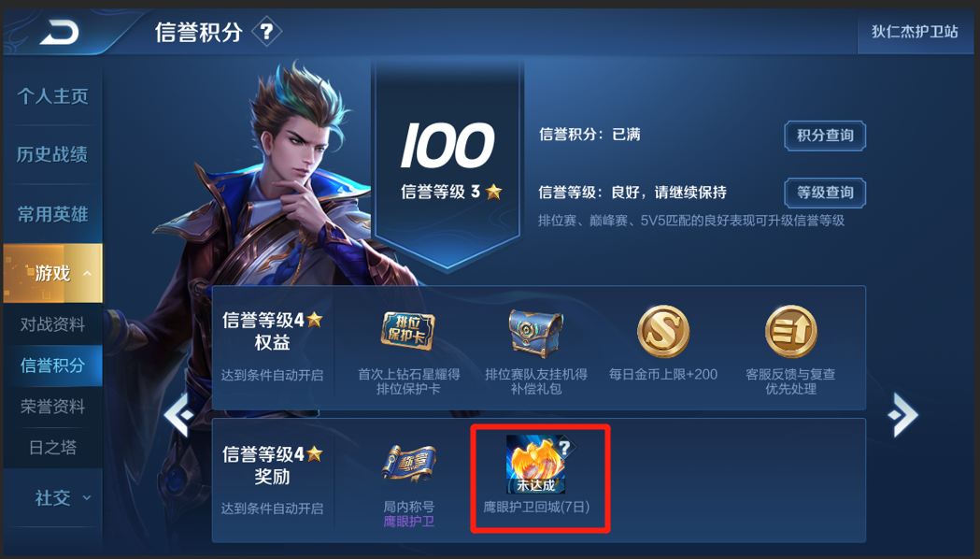Select the 局内称号 scroll icon
Image resolution: width=980 pixels, height=559 pixels.
(x=409, y=464)
